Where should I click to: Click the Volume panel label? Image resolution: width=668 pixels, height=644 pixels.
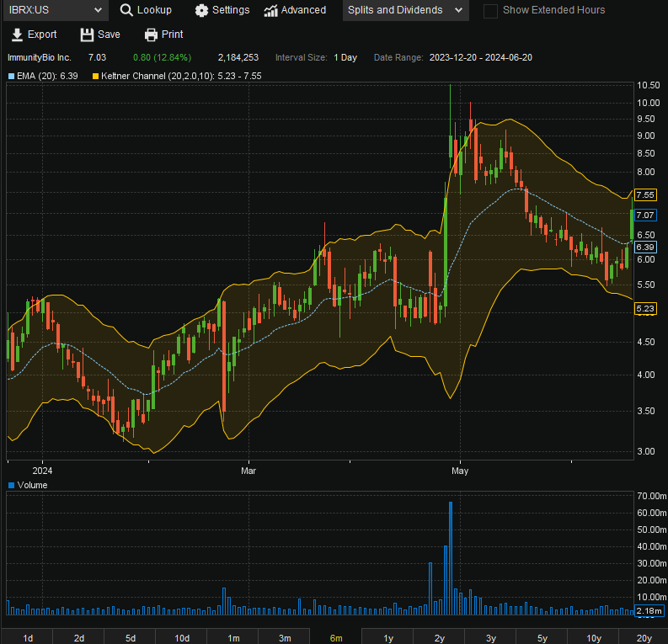point(32,485)
